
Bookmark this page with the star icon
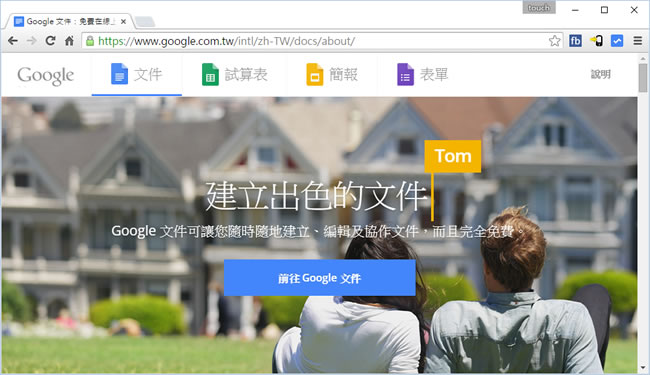tap(554, 41)
